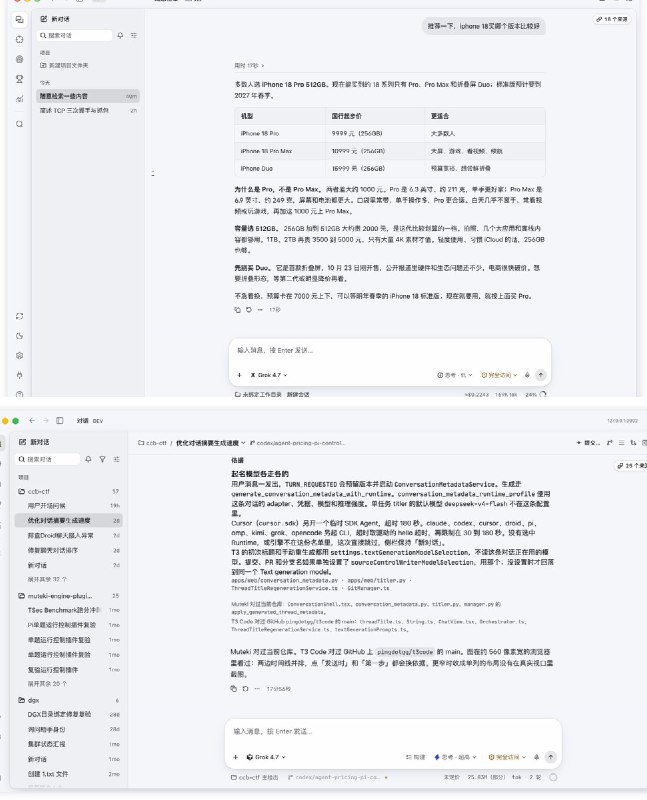
Task: Expand the 优化对话摘要生成速度 title dropdown
Action: click(x=211, y=443)
